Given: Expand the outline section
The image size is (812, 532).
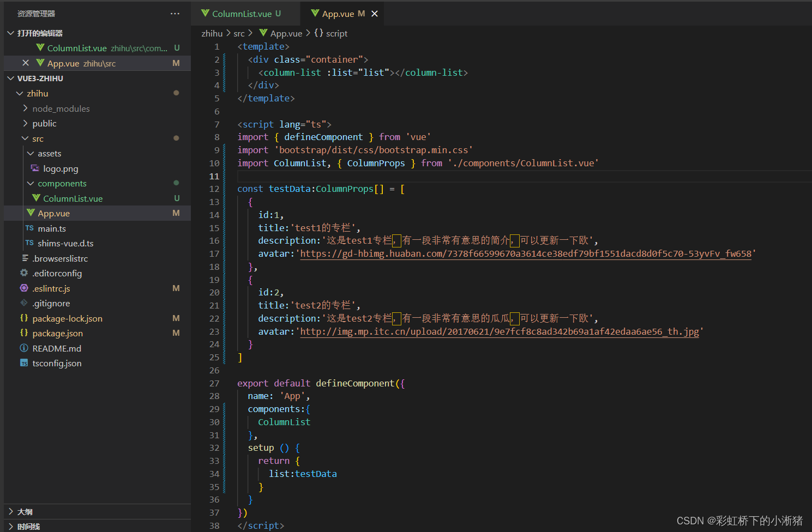Looking at the screenshot, I should 10,511.
